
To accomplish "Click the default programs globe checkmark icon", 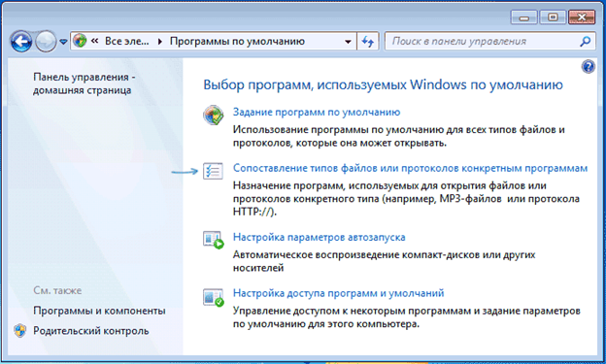I will (x=214, y=115).
